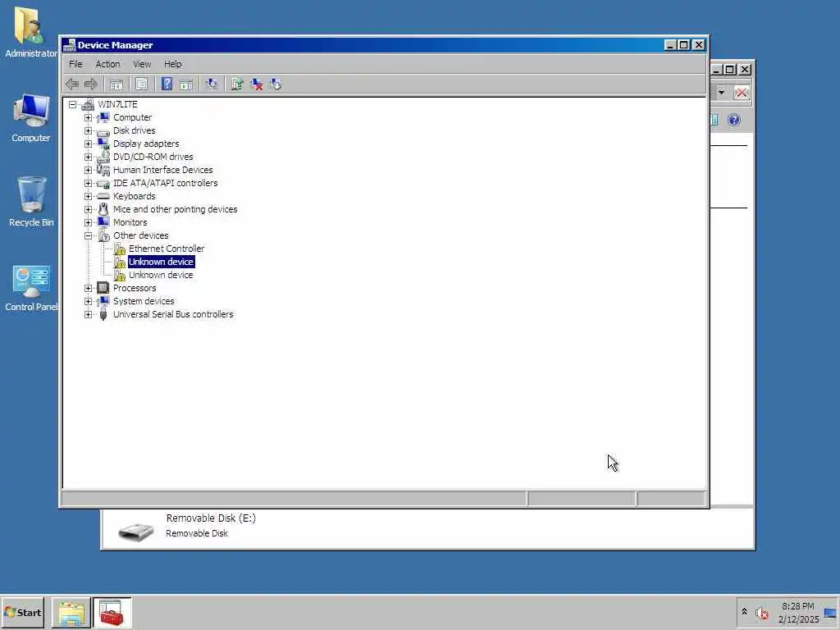Click the red toolbox taskbar button
Screen dimensions: 840x630
pyautogui.click(x=112, y=613)
